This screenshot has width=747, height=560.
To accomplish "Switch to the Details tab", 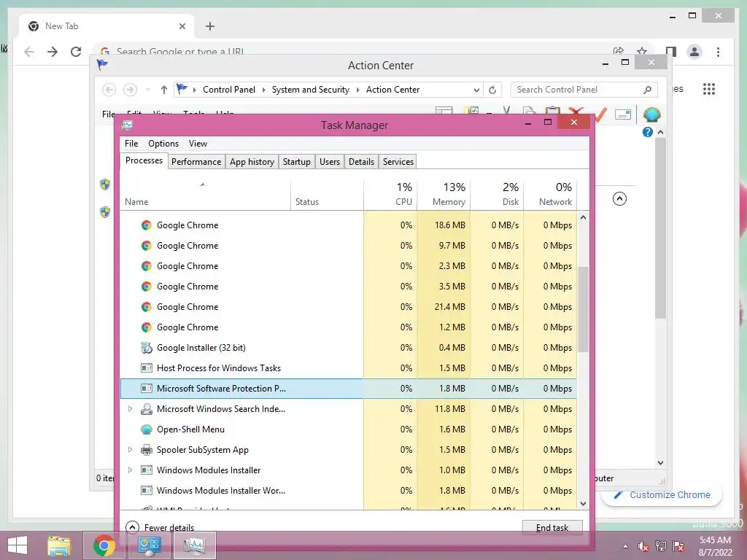I will pos(361,161).
